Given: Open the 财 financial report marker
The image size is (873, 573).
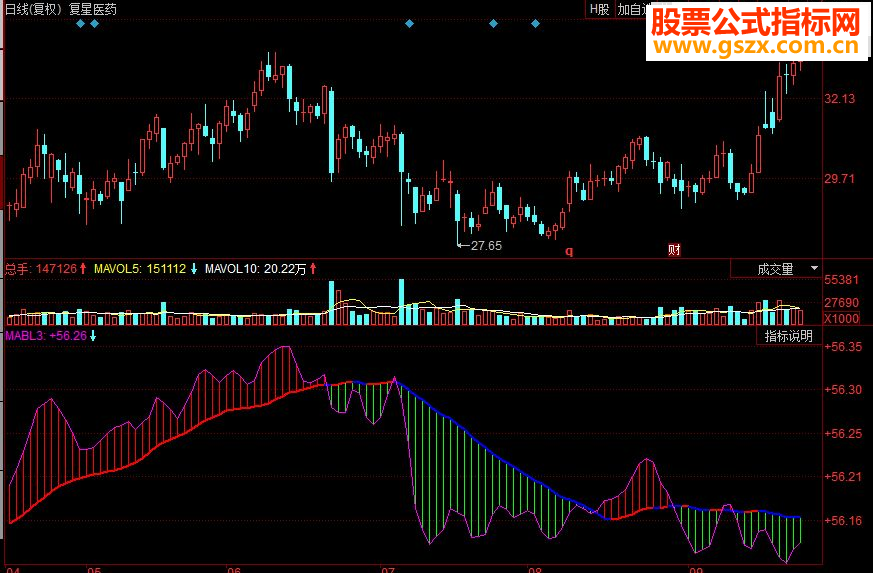Looking at the screenshot, I should click(674, 249).
